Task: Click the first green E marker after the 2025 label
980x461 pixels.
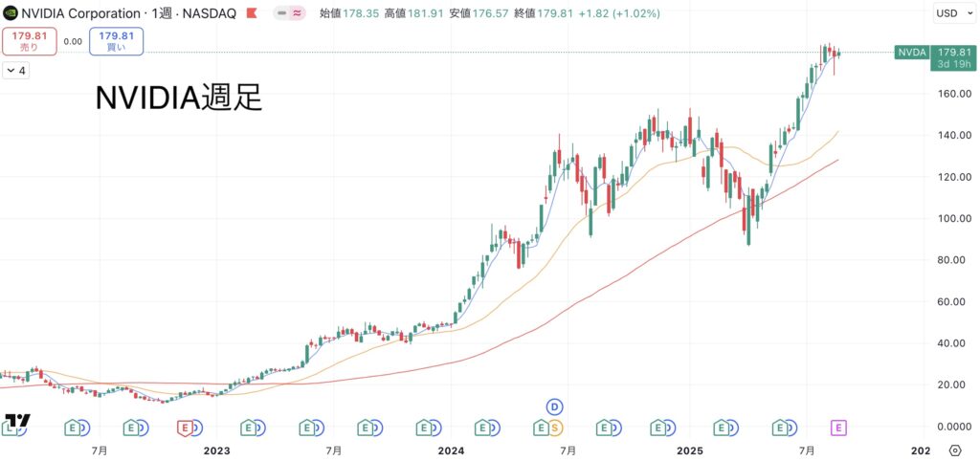Action: pos(723,428)
